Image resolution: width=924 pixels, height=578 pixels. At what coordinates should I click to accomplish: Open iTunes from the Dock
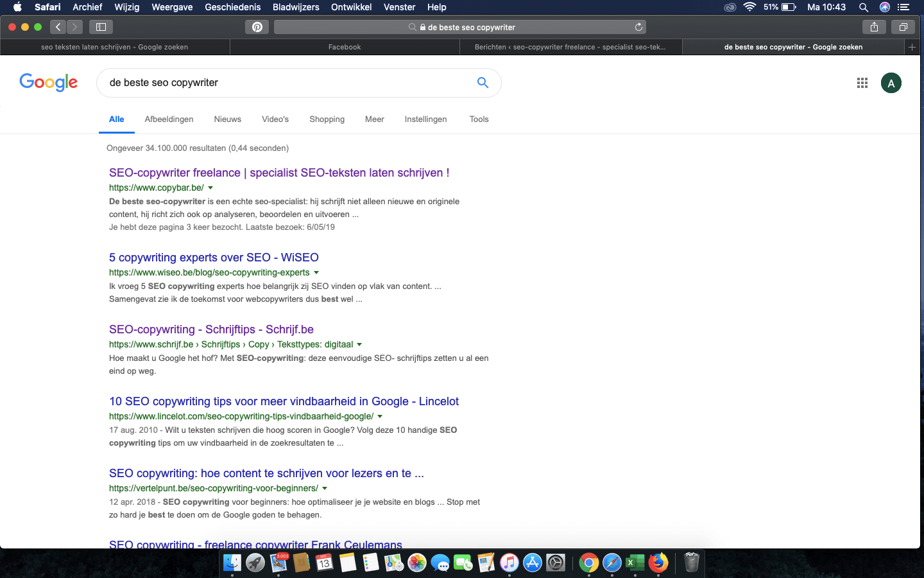[x=509, y=563]
